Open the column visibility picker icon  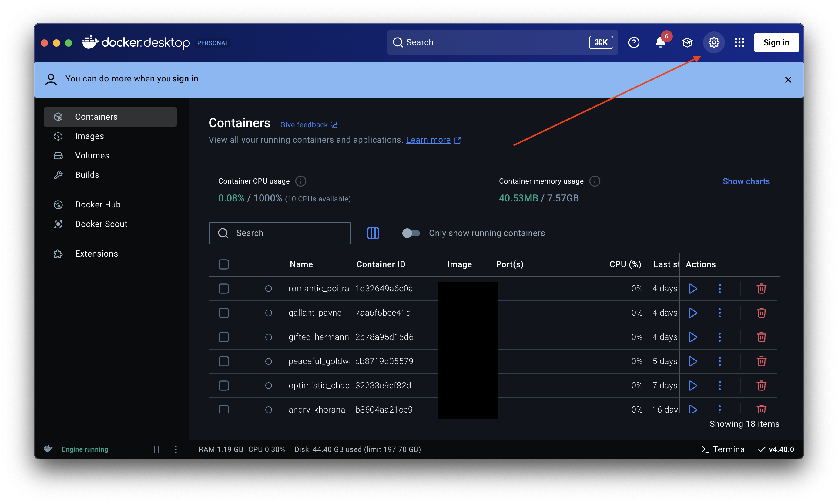pyautogui.click(x=373, y=233)
